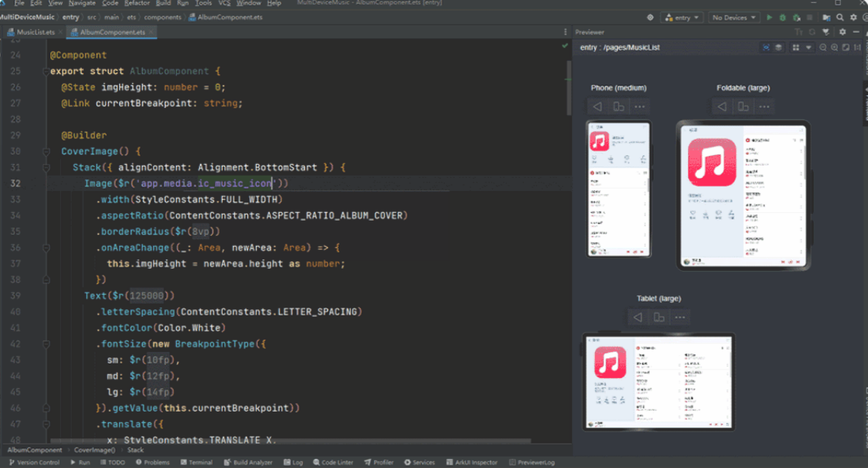The height and width of the screenshot is (468, 868).
Task: Expand the multi-device grid profile dropdown
Action: pos(809,47)
